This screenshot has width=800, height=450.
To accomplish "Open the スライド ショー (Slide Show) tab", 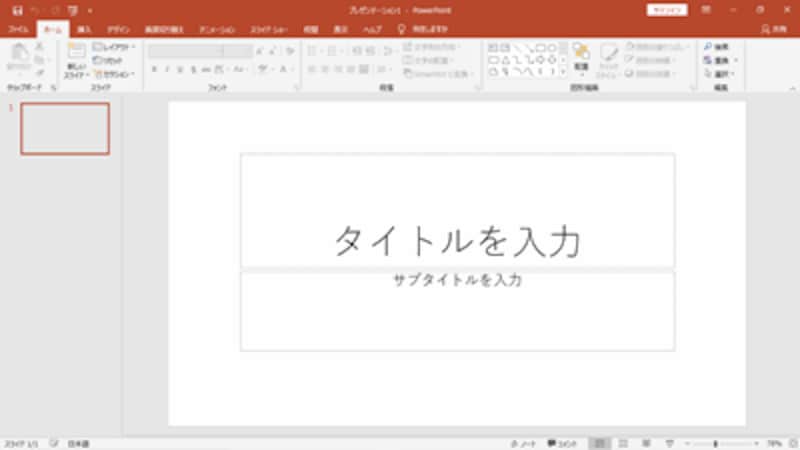I will coord(269,30).
